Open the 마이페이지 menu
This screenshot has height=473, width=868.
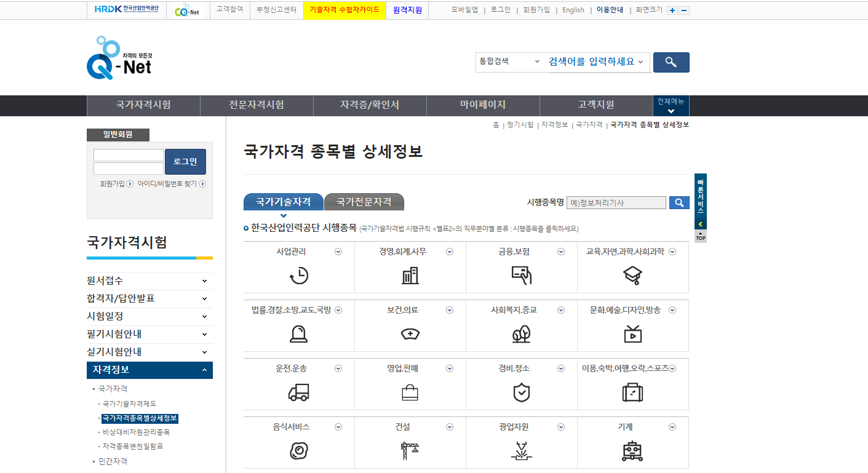[x=482, y=105]
